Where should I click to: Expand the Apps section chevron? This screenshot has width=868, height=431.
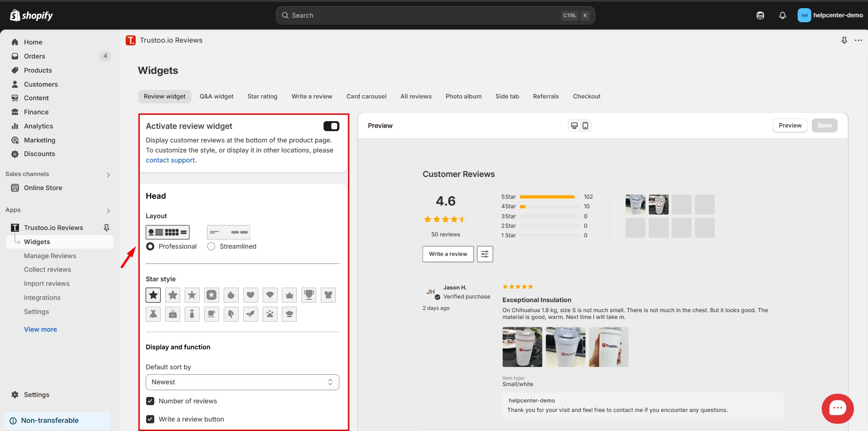pyautogui.click(x=108, y=211)
